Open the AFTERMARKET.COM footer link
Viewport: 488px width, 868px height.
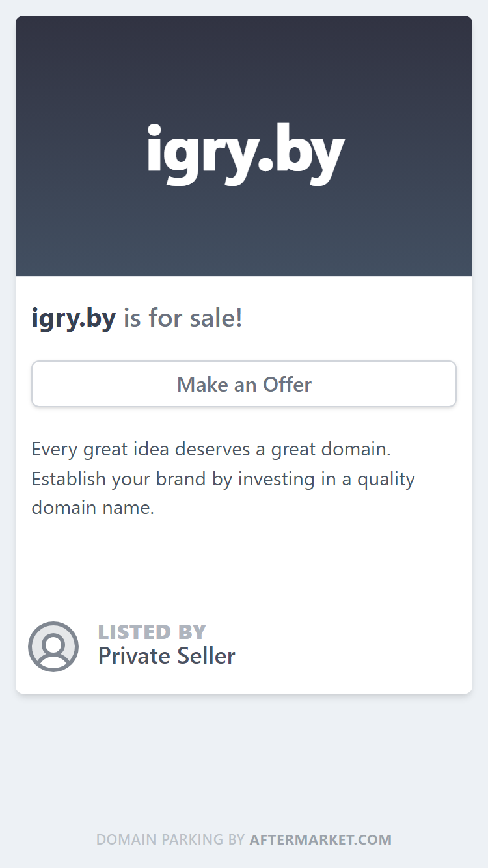point(321,839)
